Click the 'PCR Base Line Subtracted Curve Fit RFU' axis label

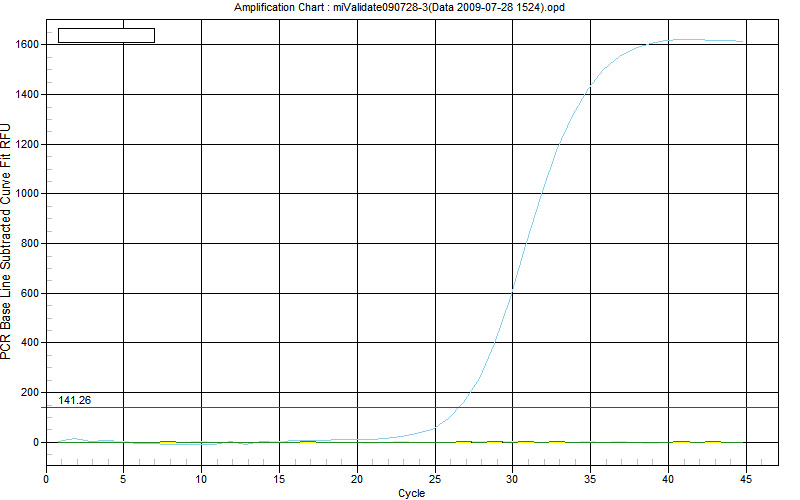click(x=6, y=241)
